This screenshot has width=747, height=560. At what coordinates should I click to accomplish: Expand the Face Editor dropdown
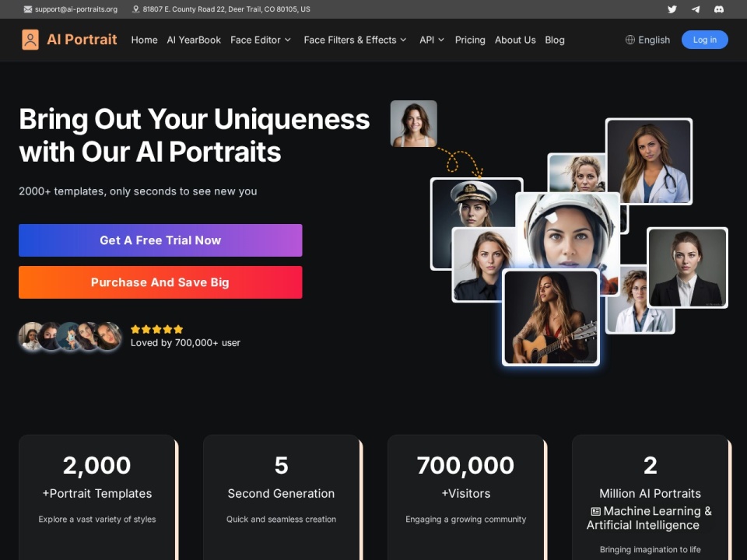click(261, 40)
